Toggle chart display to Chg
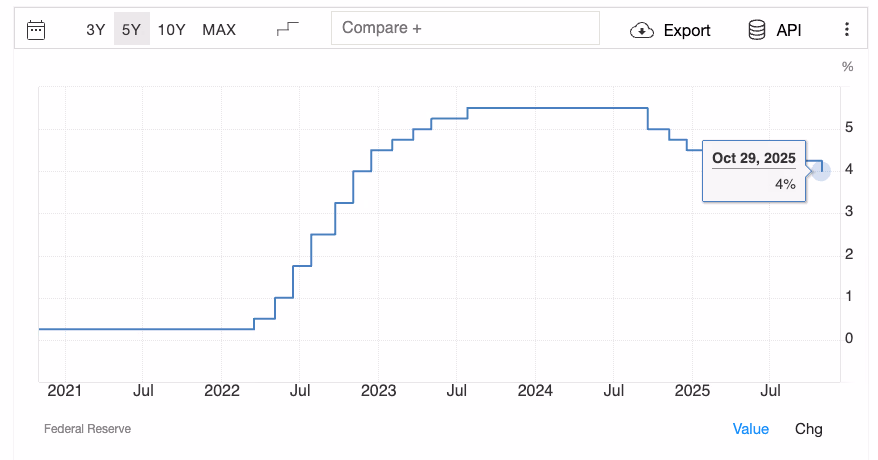This screenshot has width=878, height=460. (x=808, y=428)
